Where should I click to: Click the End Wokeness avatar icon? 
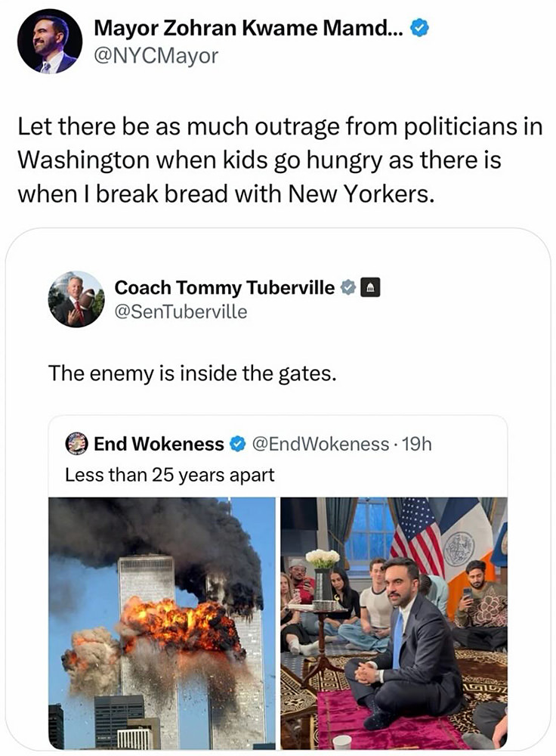coord(76,444)
